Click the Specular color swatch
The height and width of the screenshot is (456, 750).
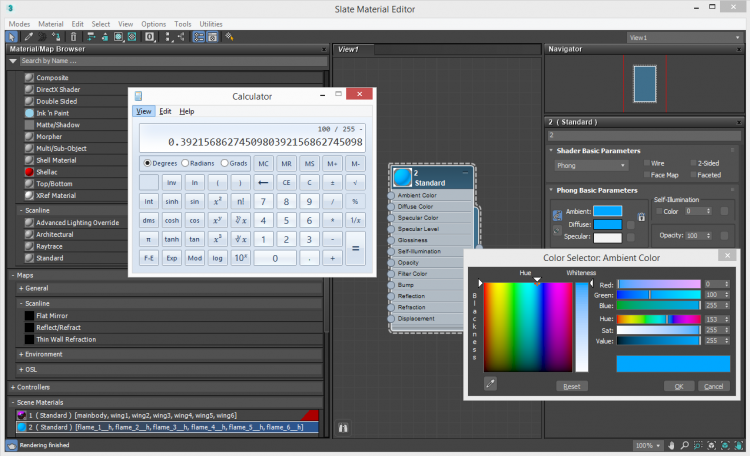[607, 237]
